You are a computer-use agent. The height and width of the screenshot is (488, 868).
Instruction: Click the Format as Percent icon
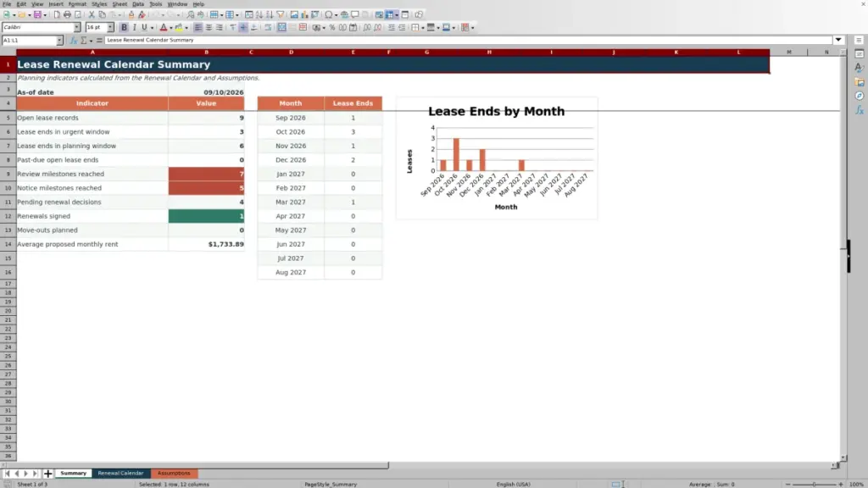(x=332, y=27)
